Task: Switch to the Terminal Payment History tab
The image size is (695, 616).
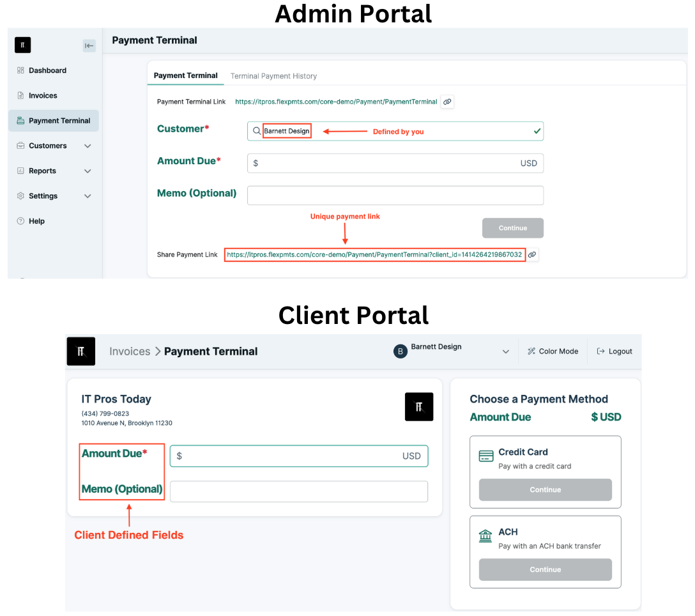Action: (273, 75)
